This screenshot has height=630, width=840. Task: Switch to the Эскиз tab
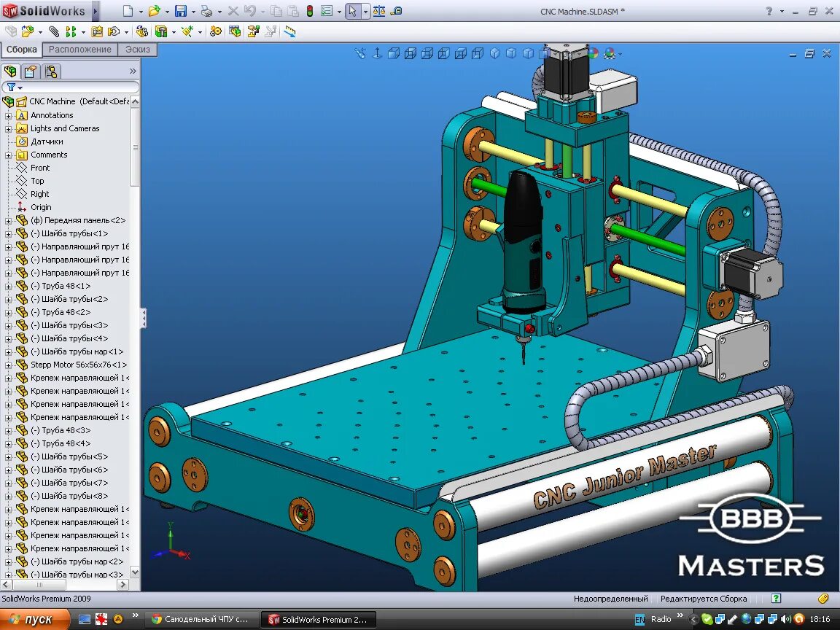[x=138, y=50]
